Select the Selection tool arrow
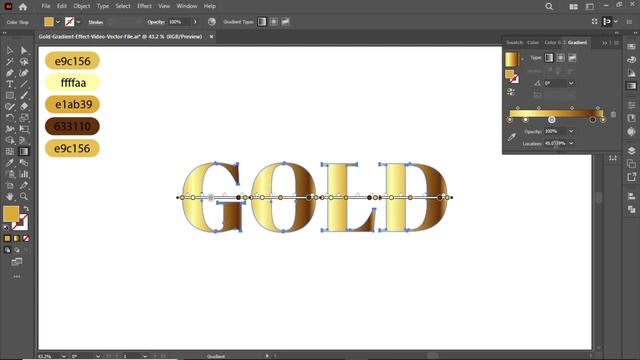This screenshot has height=360, width=640. [10, 51]
